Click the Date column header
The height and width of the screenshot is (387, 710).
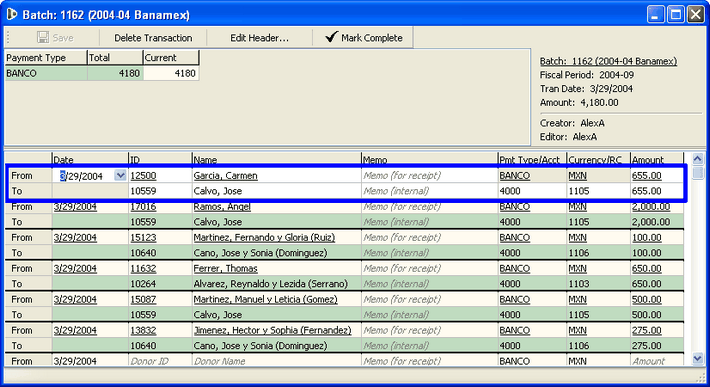point(90,159)
